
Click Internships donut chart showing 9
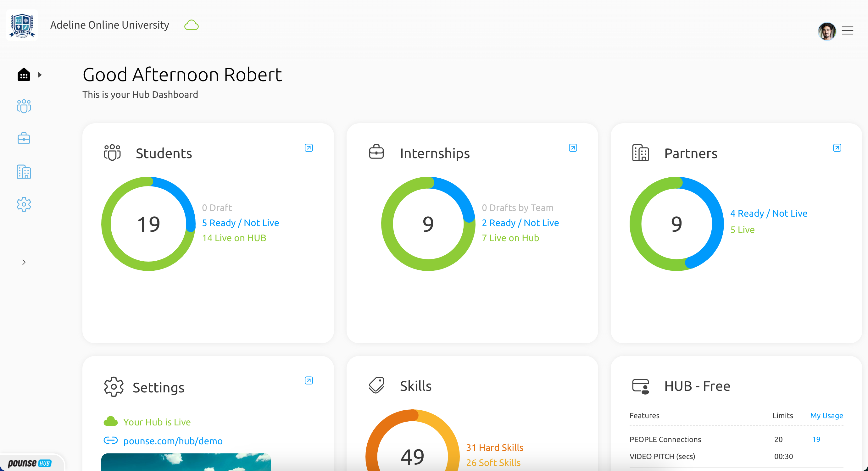click(428, 224)
